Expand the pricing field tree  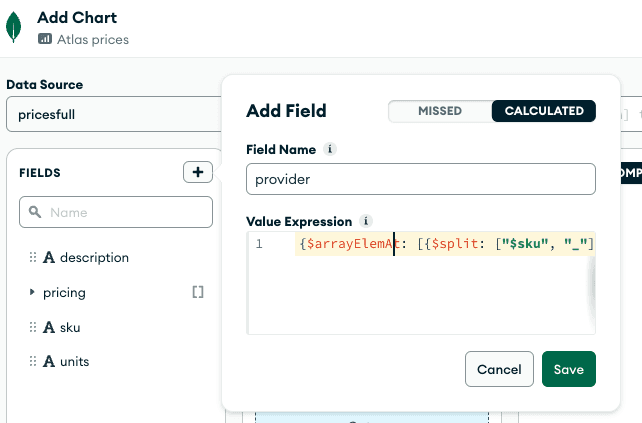click(x=32, y=292)
